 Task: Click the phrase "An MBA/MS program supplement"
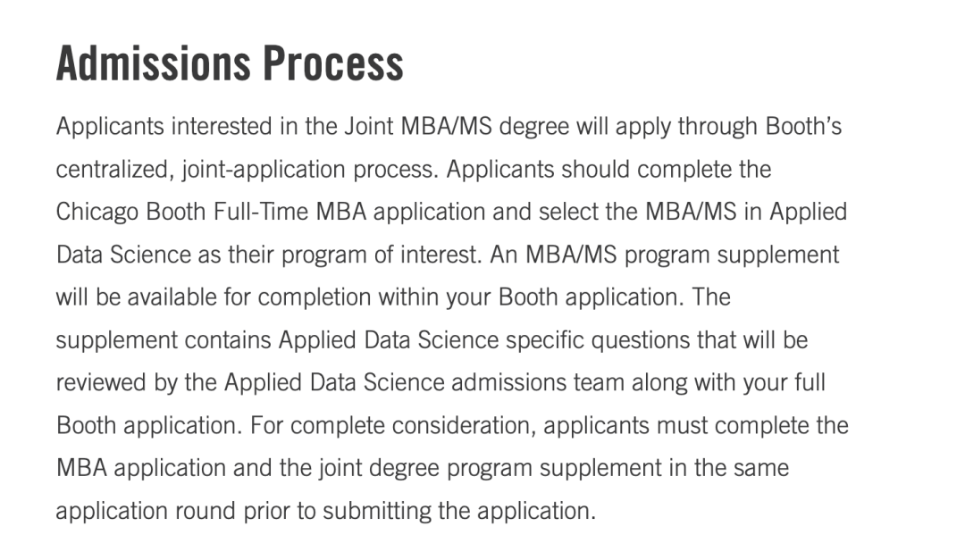tap(665, 255)
